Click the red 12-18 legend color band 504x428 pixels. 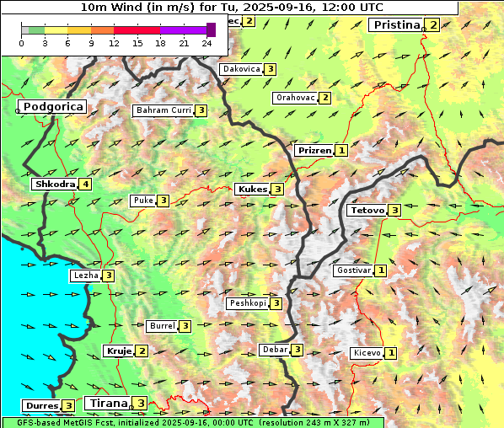(x=137, y=30)
